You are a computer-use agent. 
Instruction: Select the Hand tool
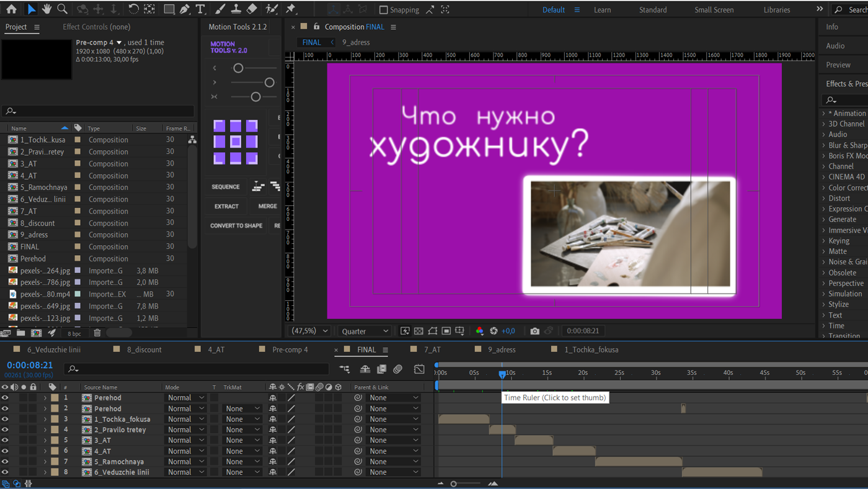pyautogui.click(x=46, y=9)
